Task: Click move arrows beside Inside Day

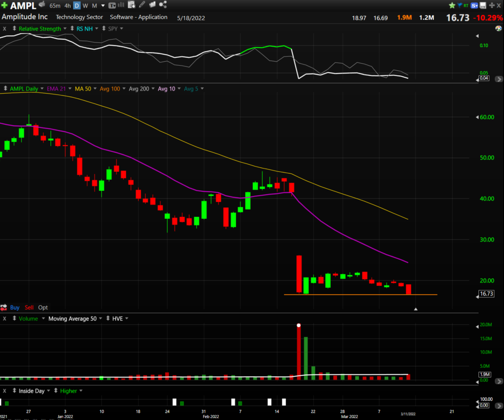Action: pyautogui.click(x=14, y=391)
